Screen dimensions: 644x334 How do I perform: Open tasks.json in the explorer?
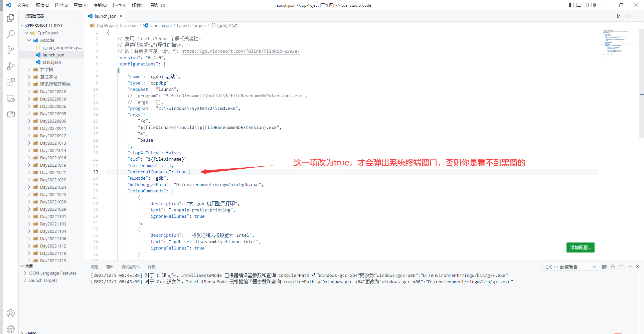[x=51, y=62]
